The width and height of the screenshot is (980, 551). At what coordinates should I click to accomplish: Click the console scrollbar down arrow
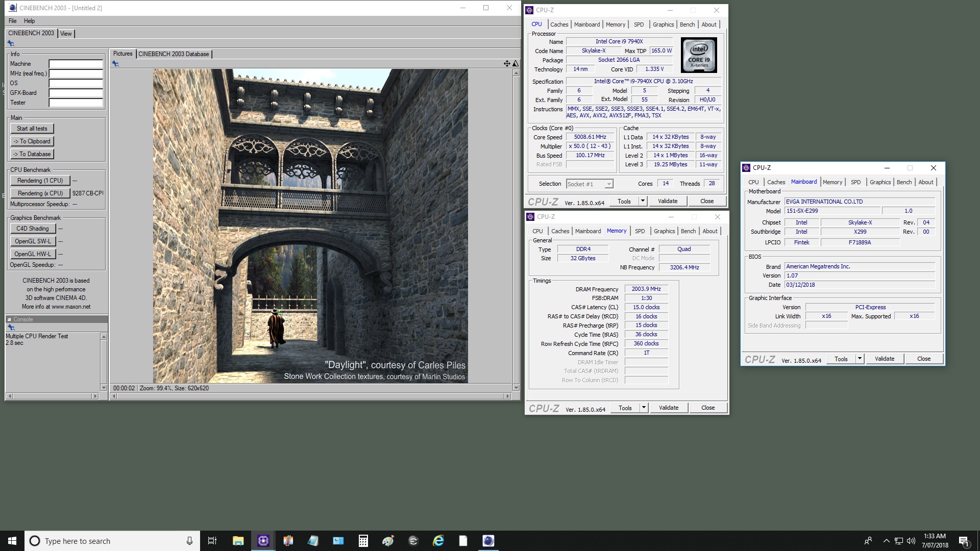tap(104, 388)
